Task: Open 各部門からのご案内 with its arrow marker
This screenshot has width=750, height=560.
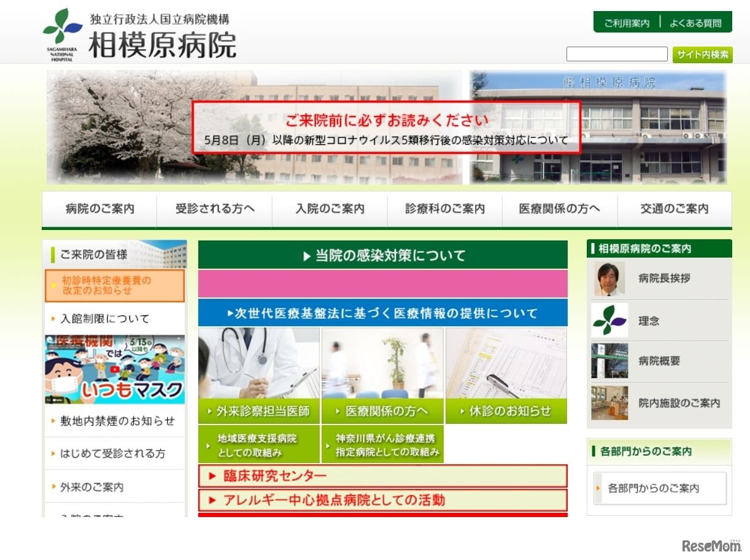Action: click(659, 488)
